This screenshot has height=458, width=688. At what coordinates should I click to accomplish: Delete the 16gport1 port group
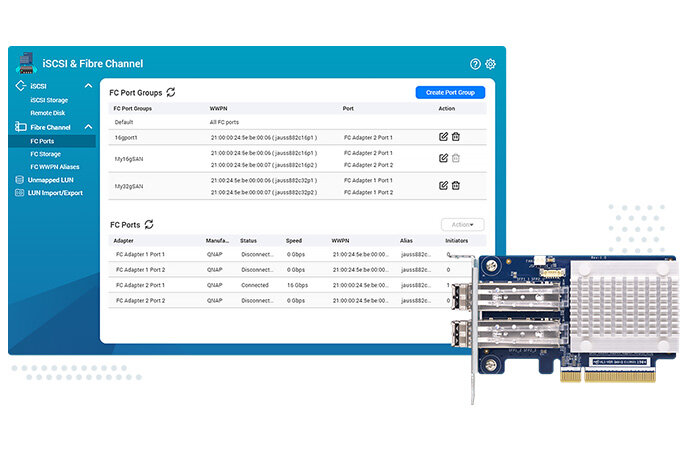click(x=456, y=136)
